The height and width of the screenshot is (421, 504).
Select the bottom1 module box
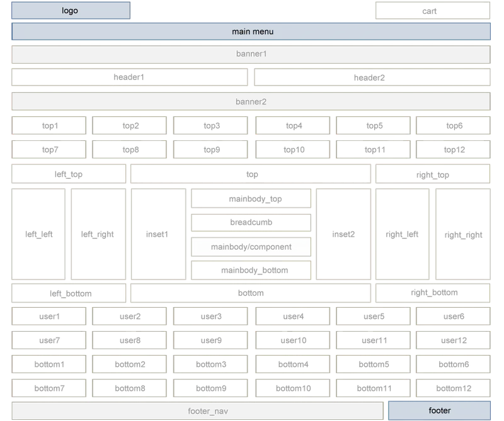(x=49, y=364)
